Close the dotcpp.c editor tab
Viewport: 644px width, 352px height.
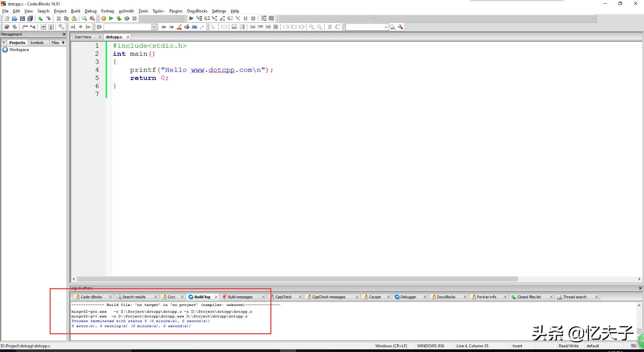(x=128, y=37)
